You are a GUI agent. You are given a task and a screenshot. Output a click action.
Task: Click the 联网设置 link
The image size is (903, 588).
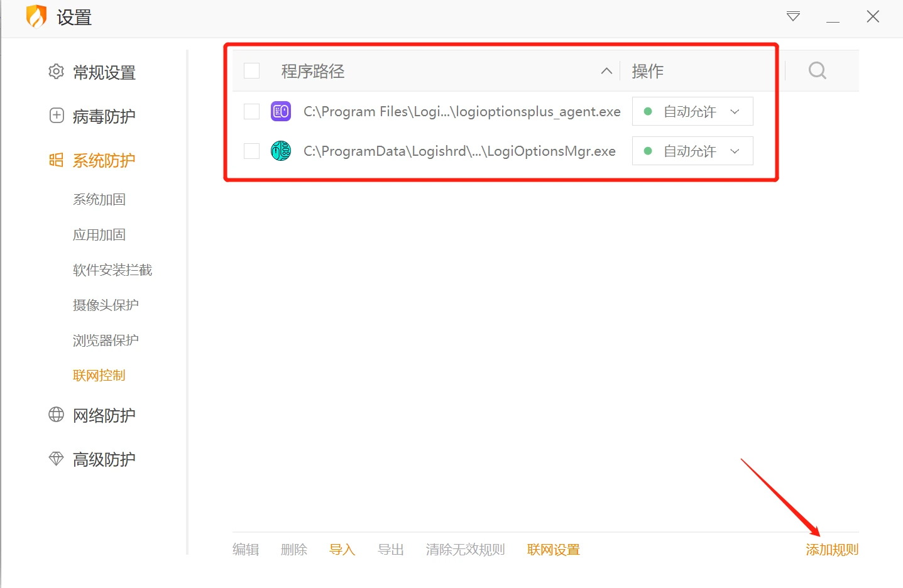coord(554,550)
